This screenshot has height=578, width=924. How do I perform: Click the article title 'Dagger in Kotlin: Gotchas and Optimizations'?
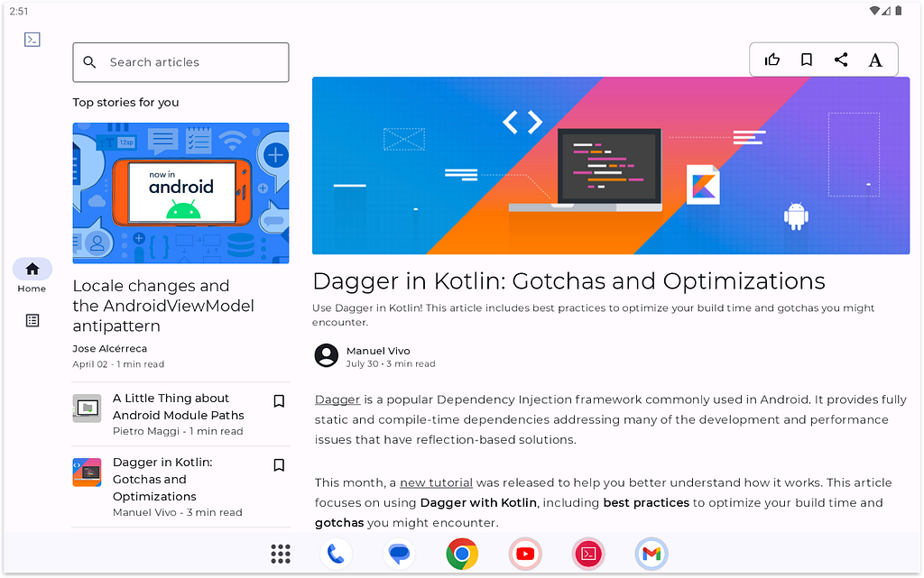tap(568, 281)
